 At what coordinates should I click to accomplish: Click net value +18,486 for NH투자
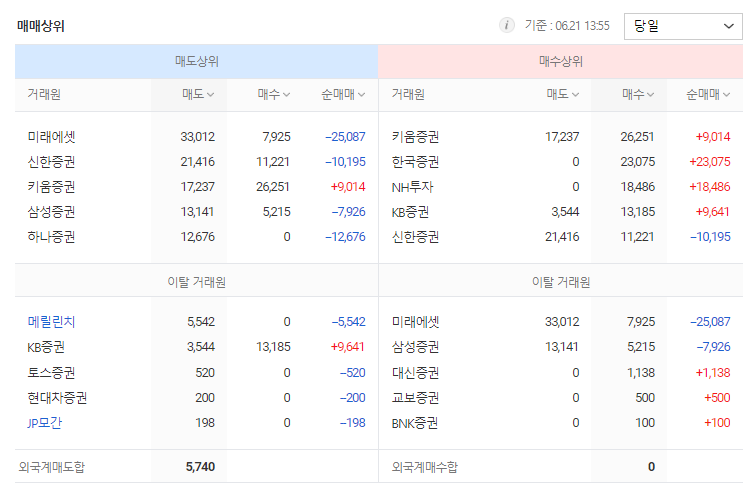coord(710,187)
